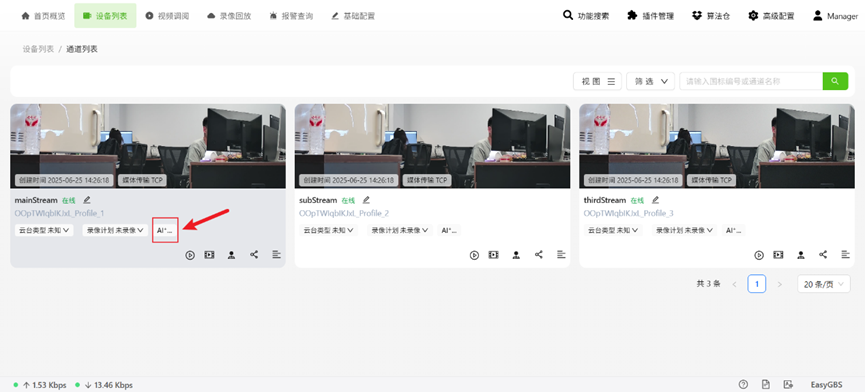Toggle the 视图 view mode button

(x=597, y=81)
